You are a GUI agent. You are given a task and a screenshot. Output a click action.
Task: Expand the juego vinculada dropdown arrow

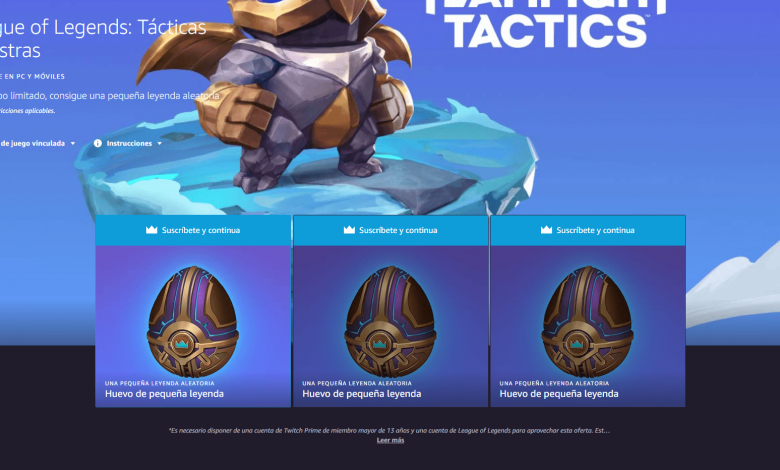[x=73, y=144]
